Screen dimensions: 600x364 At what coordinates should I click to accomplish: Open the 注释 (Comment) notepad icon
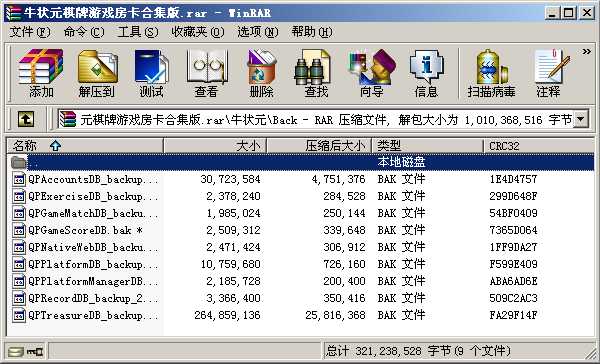[x=549, y=73]
